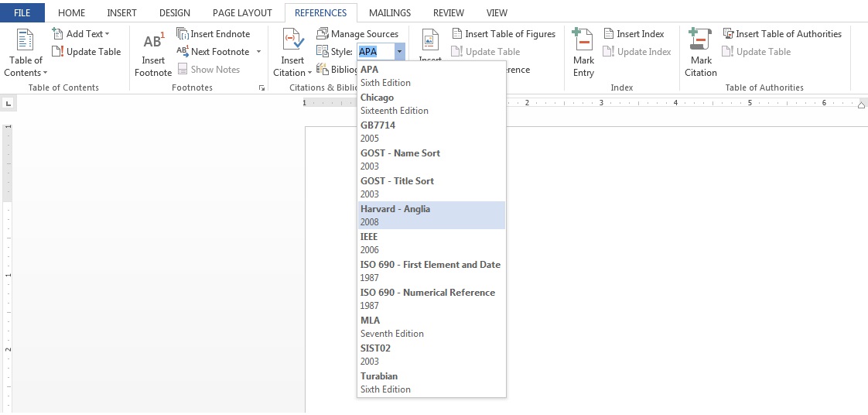This screenshot has width=868, height=415.
Task: Click Insert Table of Figures
Action: click(x=504, y=34)
